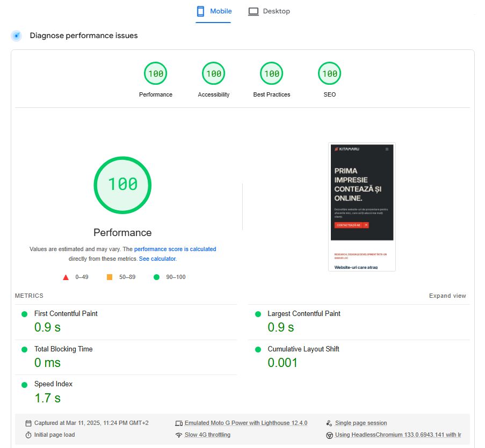Screen dimensions: 485x448
Task: Click the Slow 4G throttling info
Action: [207, 435]
